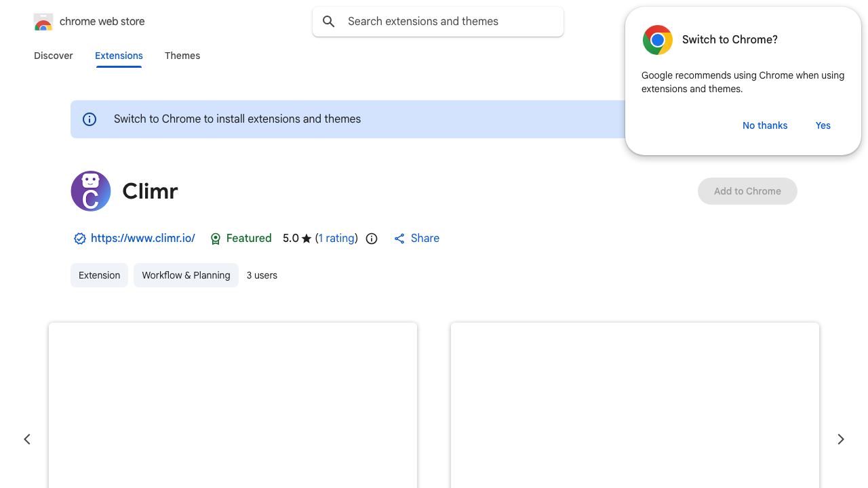
Task: Click the chrome web store title text
Action: 102,22
